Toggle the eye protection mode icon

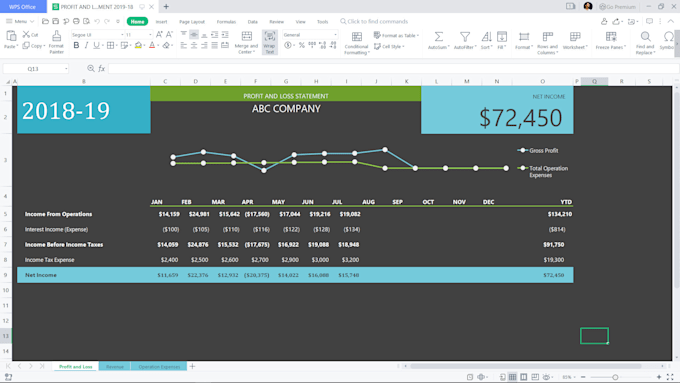[546, 377]
